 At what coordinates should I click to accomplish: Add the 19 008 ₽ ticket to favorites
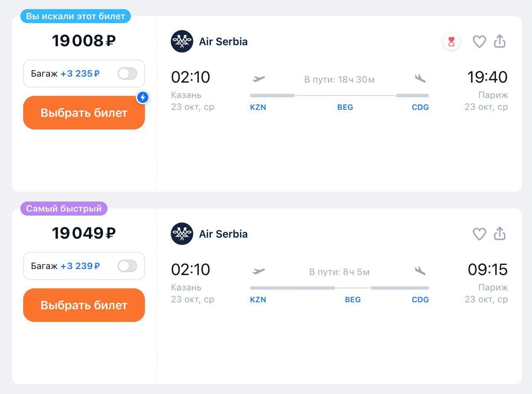point(479,42)
